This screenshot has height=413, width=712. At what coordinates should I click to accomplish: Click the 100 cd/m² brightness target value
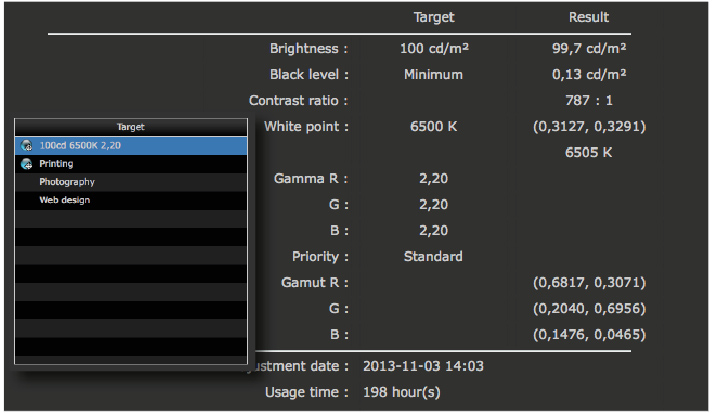433,48
